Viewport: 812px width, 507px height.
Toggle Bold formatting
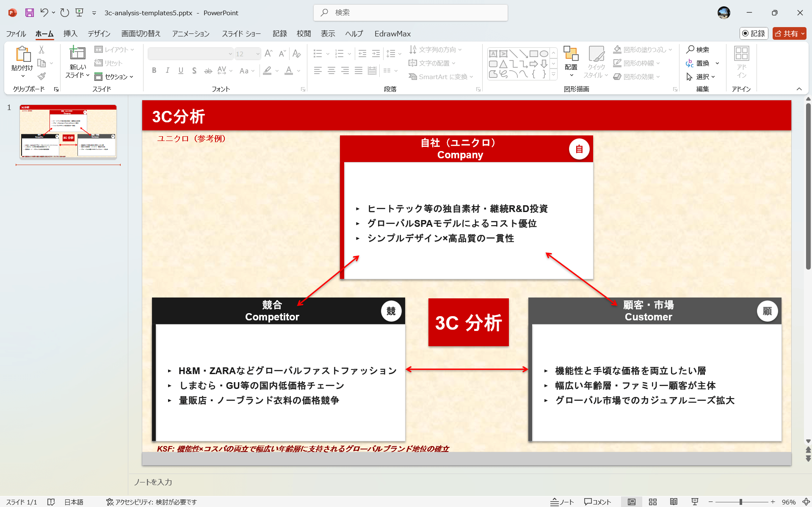click(154, 71)
